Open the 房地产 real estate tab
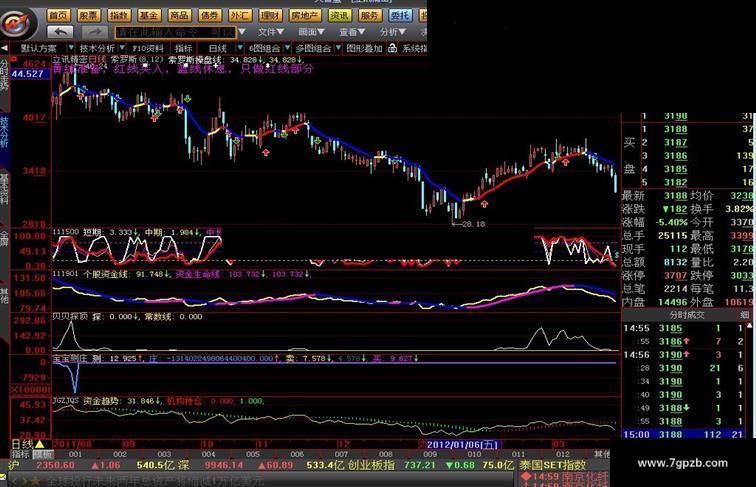Viewport: 756px width, 487px height. point(305,15)
